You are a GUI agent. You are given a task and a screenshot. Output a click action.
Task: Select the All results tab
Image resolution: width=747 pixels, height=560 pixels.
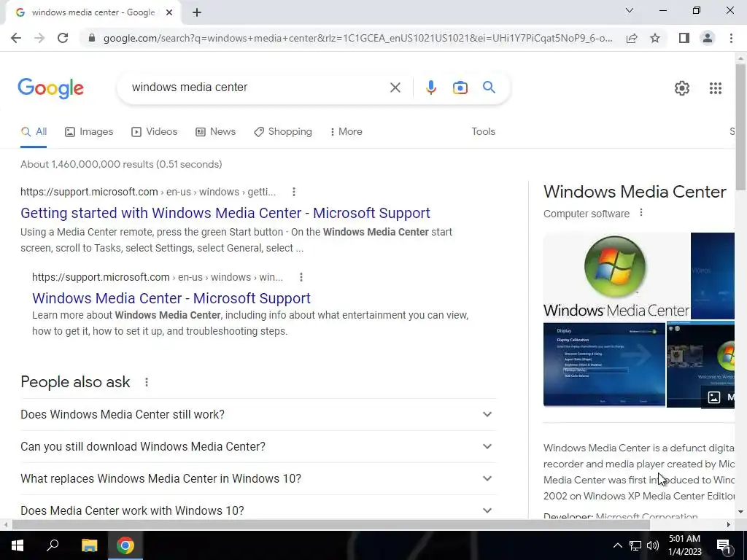34,132
